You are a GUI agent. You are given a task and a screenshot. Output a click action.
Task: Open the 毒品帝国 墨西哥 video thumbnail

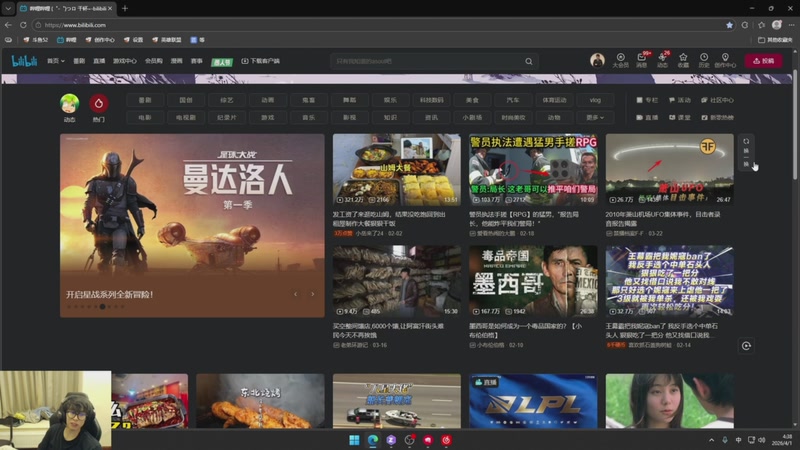pyautogui.click(x=533, y=281)
